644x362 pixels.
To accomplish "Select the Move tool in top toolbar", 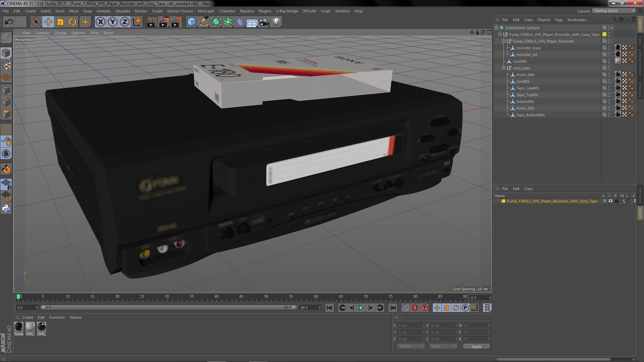I will (48, 22).
